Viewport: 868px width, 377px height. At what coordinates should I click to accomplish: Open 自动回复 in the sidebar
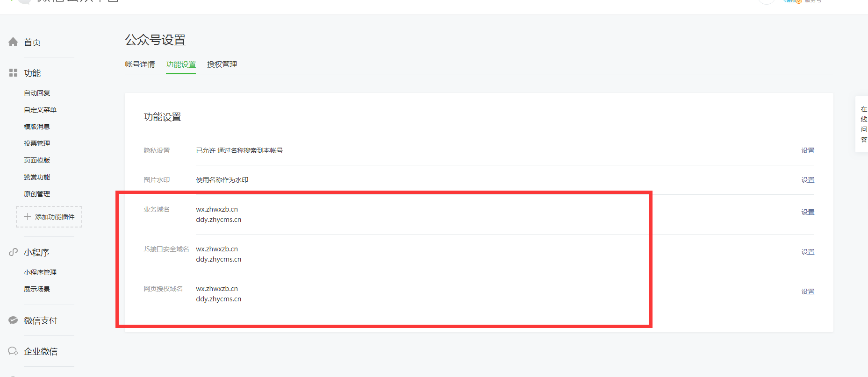click(37, 93)
